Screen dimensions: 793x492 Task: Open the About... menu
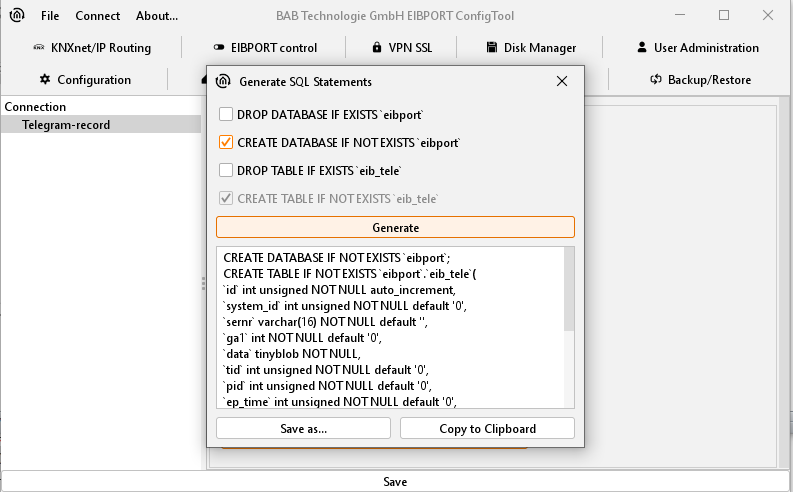(156, 15)
